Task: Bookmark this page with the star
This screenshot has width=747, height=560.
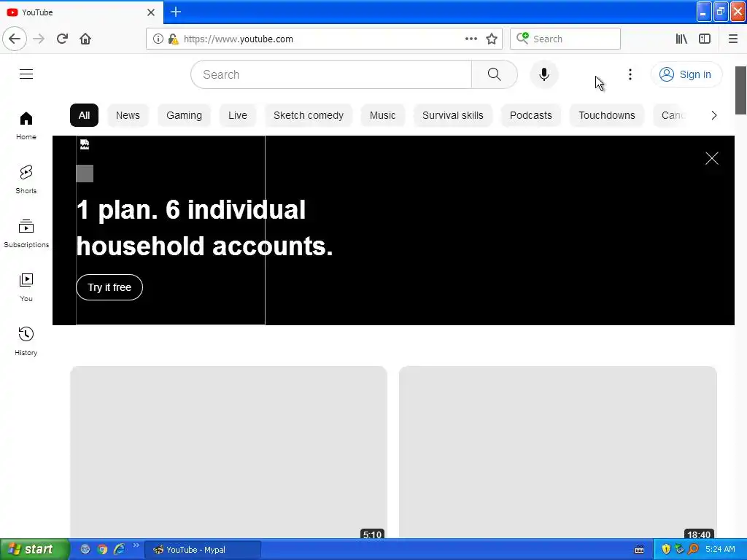Action: (x=492, y=39)
